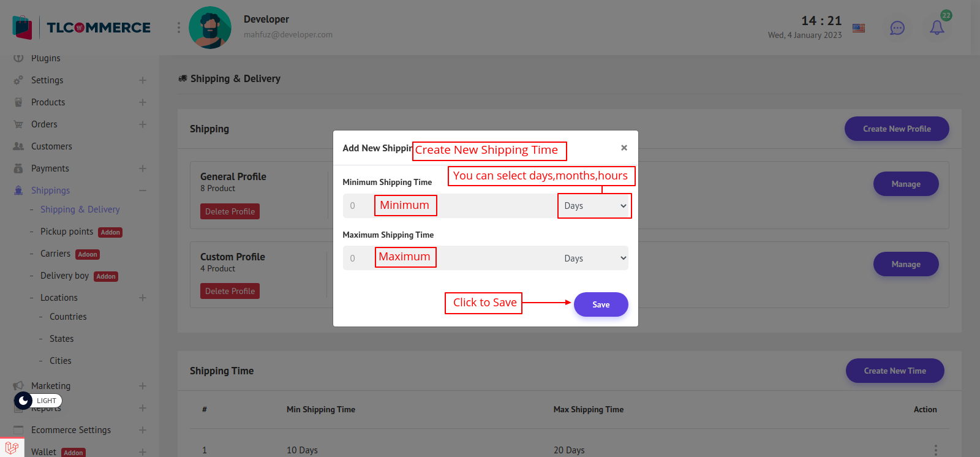
Task: Click the three-dot menu beside the TLCommerce logo
Action: [x=179, y=28]
